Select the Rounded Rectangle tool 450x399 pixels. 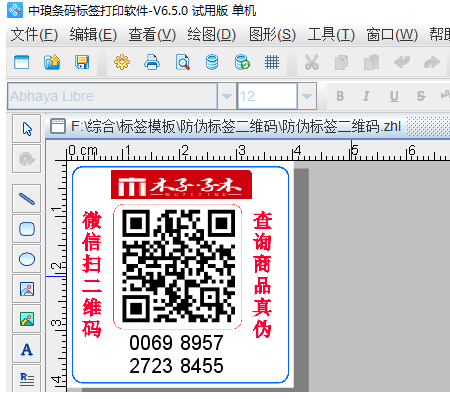(x=27, y=229)
